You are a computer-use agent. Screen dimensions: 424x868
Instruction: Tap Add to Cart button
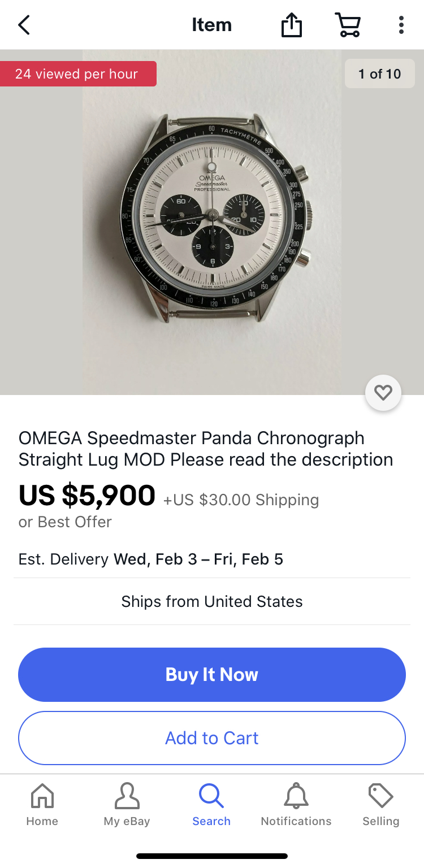(x=212, y=738)
